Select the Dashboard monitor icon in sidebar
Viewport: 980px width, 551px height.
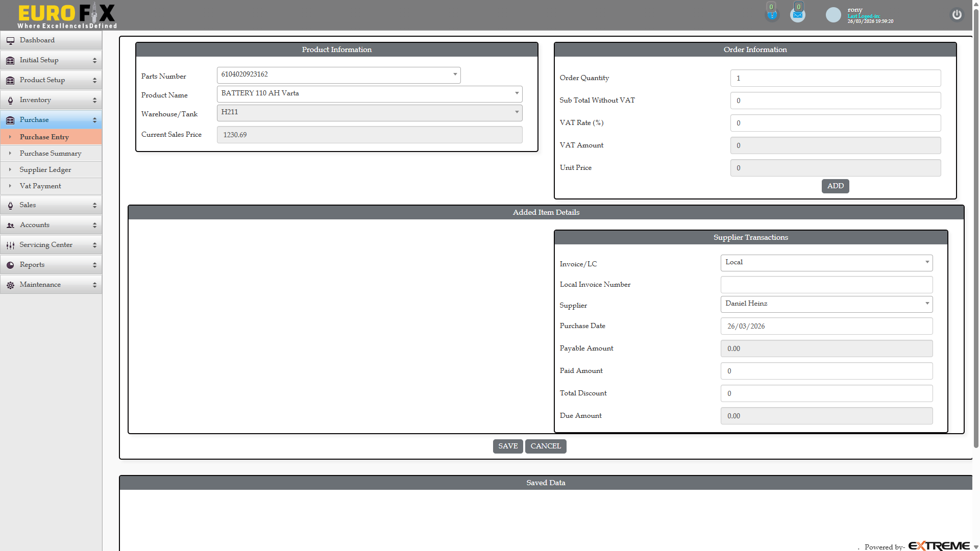coord(10,40)
